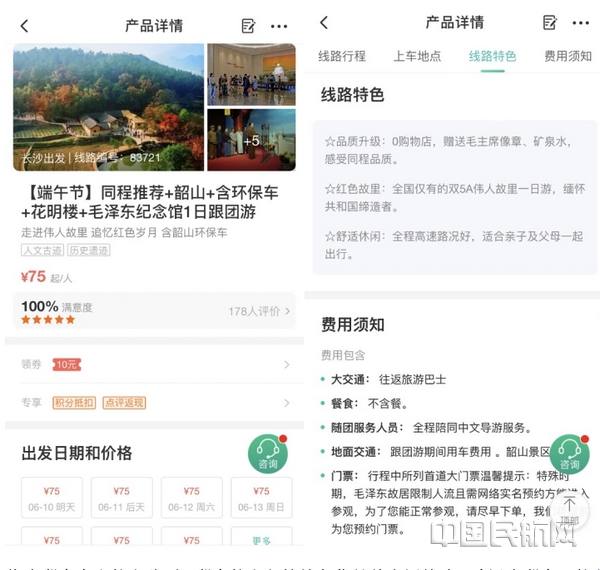Select the 线路特色 tab

click(x=492, y=56)
